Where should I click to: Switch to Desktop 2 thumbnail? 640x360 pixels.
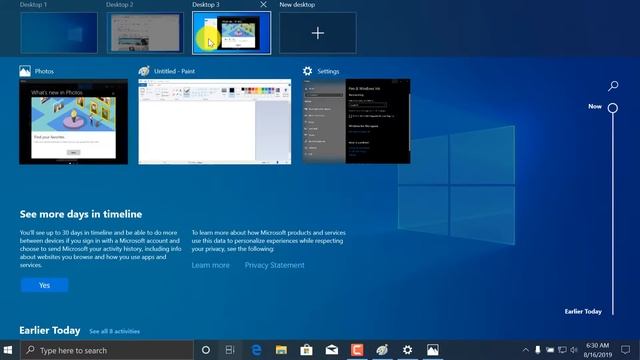tap(145, 33)
